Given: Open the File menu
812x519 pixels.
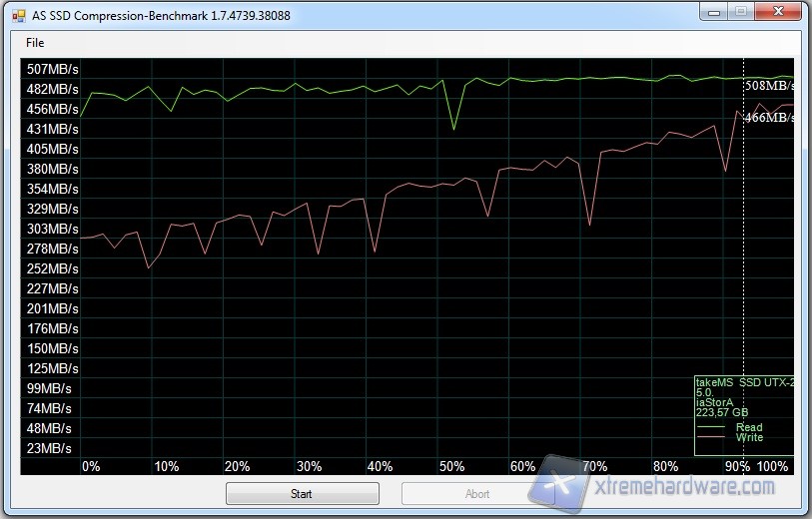Looking at the screenshot, I should [35, 43].
